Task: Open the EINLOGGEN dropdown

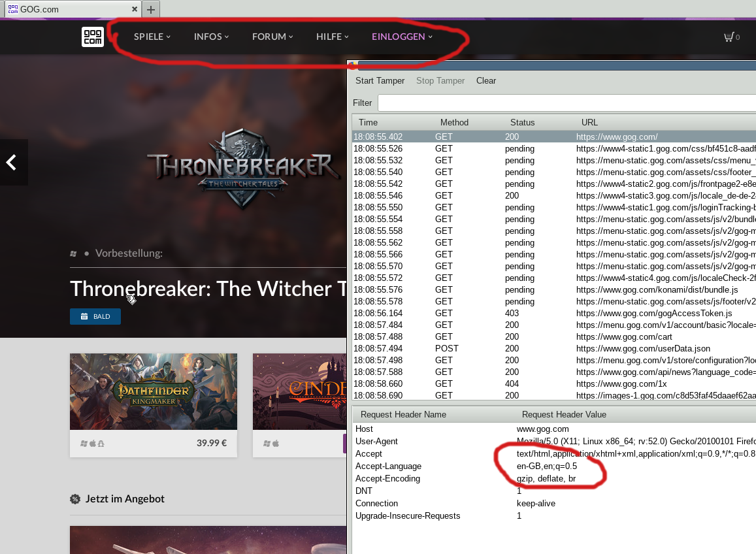Action: (x=402, y=37)
